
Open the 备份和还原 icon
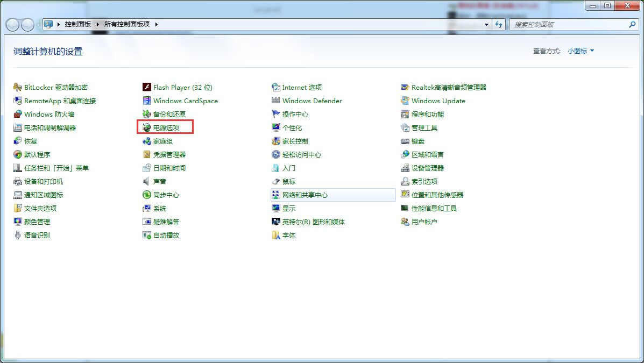(147, 114)
